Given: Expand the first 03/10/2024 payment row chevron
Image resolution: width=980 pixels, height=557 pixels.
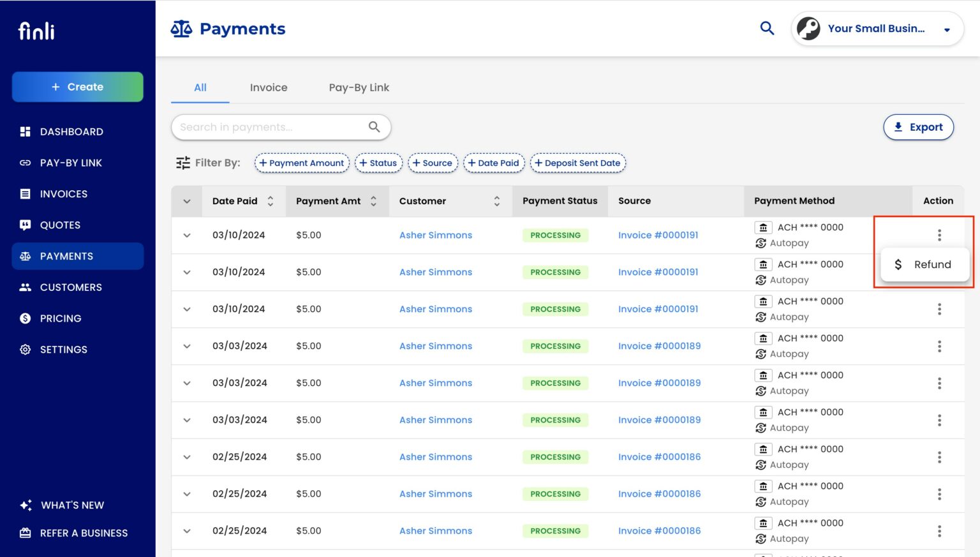Looking at the screenshot, I should pyautogui.click(x=186, y=235).
